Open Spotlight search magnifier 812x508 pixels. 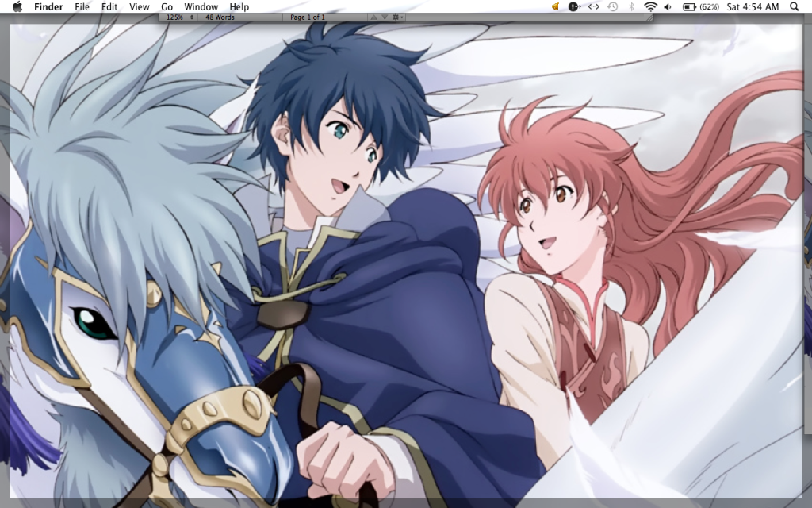tap(795, 6)
